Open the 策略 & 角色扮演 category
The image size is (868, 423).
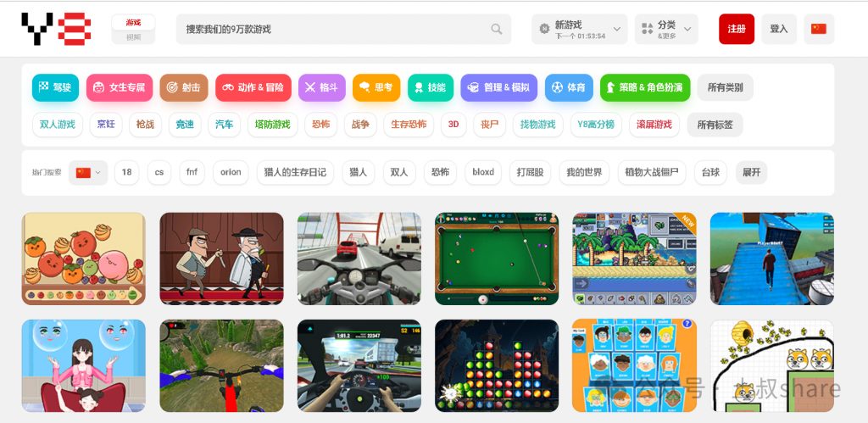coord(645,87)
